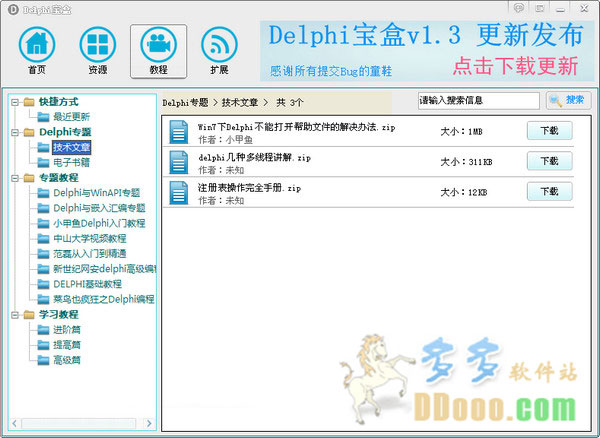Click the document icon of Win7下Delphi zip file

(x=179, y=132)
